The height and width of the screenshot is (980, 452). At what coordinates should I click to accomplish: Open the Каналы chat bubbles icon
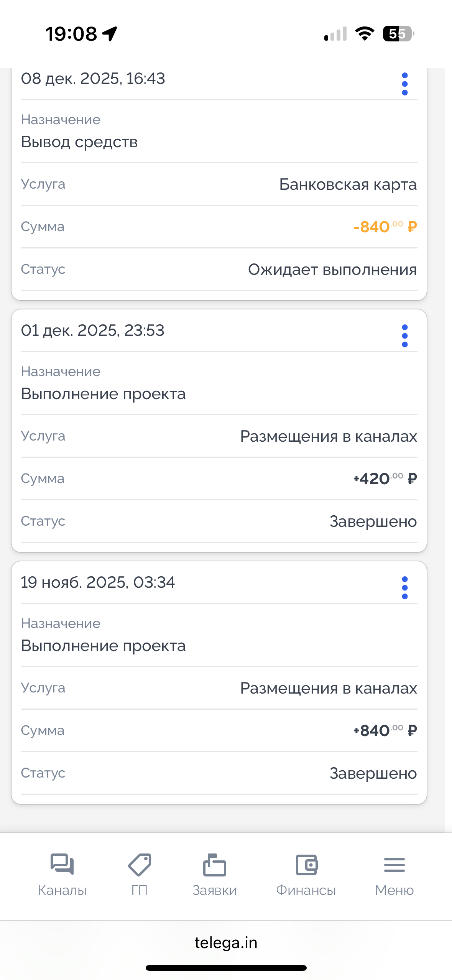coord(62,865)
